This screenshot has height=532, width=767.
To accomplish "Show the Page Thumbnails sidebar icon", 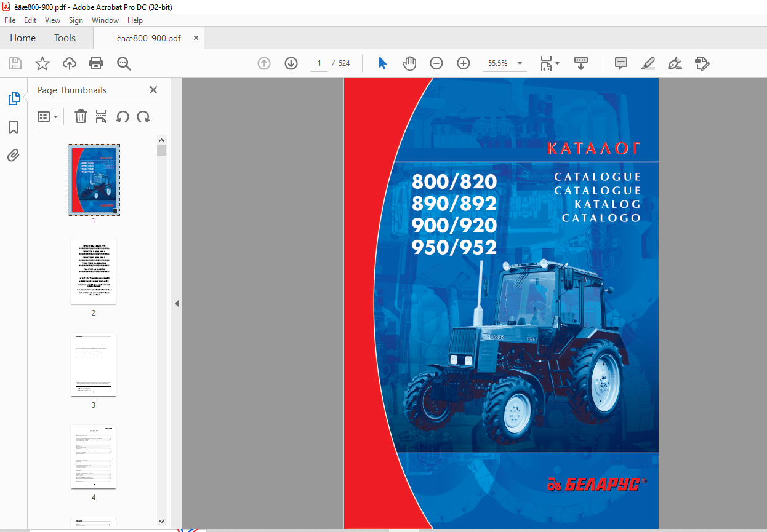I will (x=14, y=98).
